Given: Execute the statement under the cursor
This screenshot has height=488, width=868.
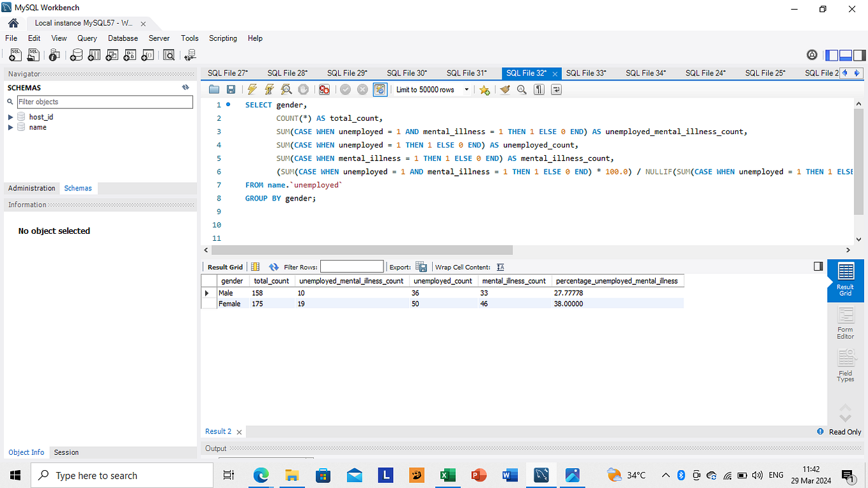Looking at the screenshot, I should point(269,89).
